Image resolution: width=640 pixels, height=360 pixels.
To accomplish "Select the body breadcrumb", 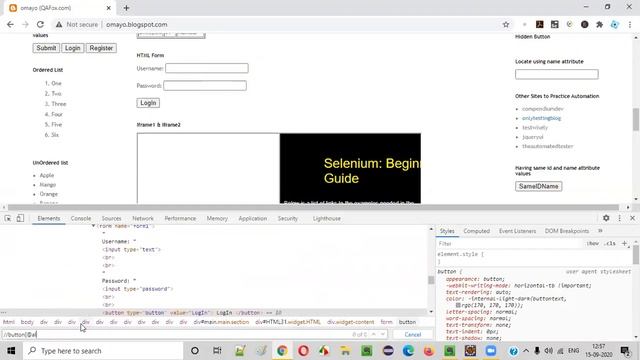I will pyautogui.click(x=27, y=322).
